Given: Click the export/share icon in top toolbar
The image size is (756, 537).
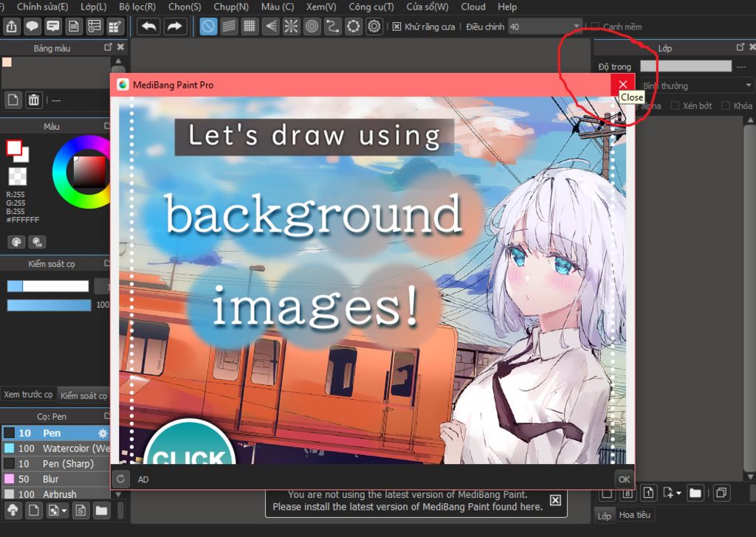Looking at the screenshot, I should pos(12,27).
